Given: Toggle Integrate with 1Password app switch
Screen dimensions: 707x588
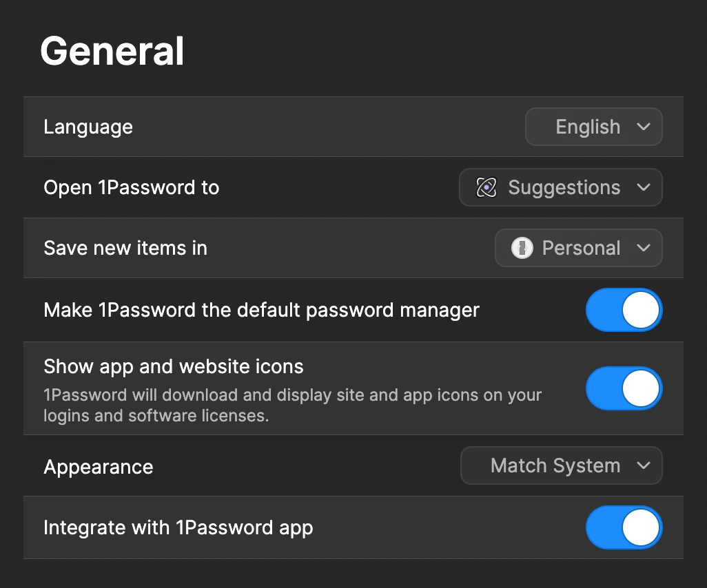Looking at the screenshot, I should coord(624,527).
